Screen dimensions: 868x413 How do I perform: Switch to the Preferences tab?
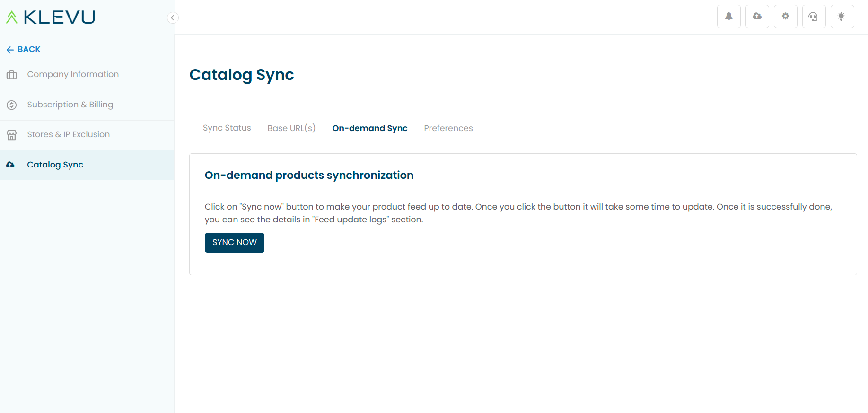pos(448,128)
